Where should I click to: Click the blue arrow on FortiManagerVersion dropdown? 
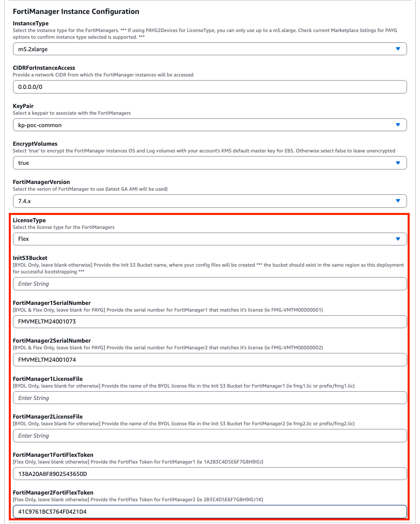click(x=397, y=201)
